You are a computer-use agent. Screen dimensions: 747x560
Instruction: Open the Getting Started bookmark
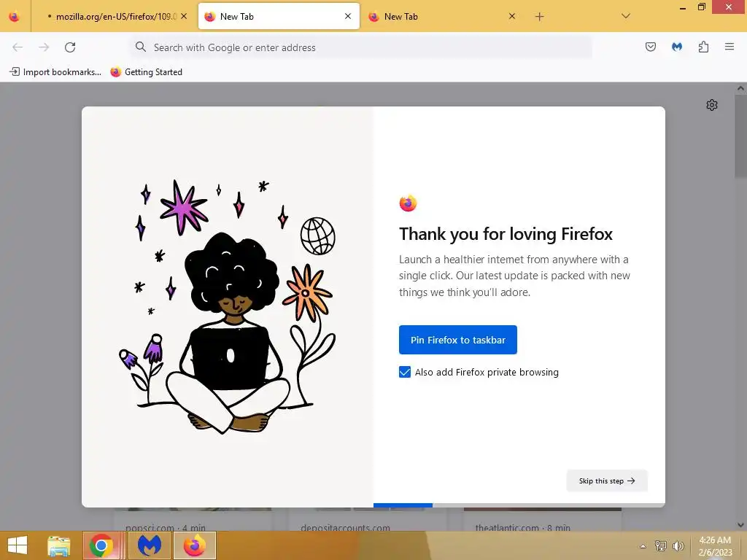[146, 72]
